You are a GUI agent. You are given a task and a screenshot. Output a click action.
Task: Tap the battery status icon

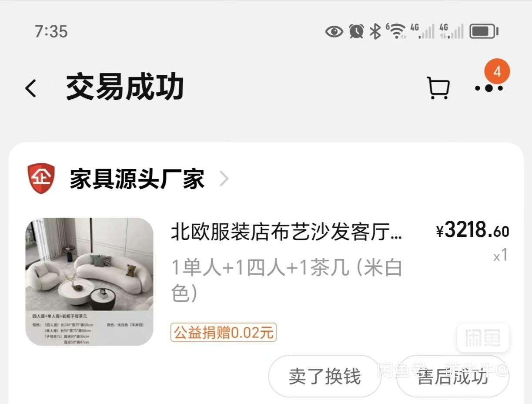tap(484, 31)
